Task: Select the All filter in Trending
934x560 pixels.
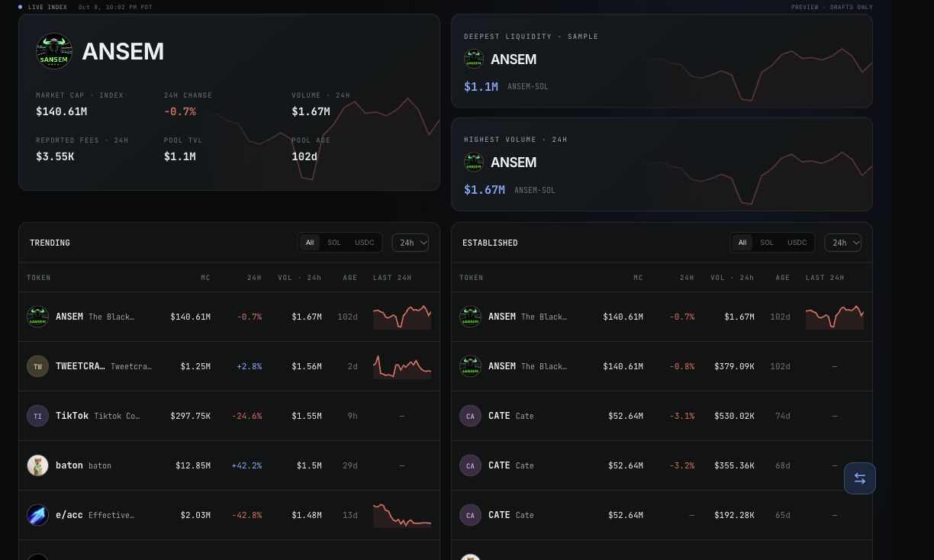Action: 310,243
